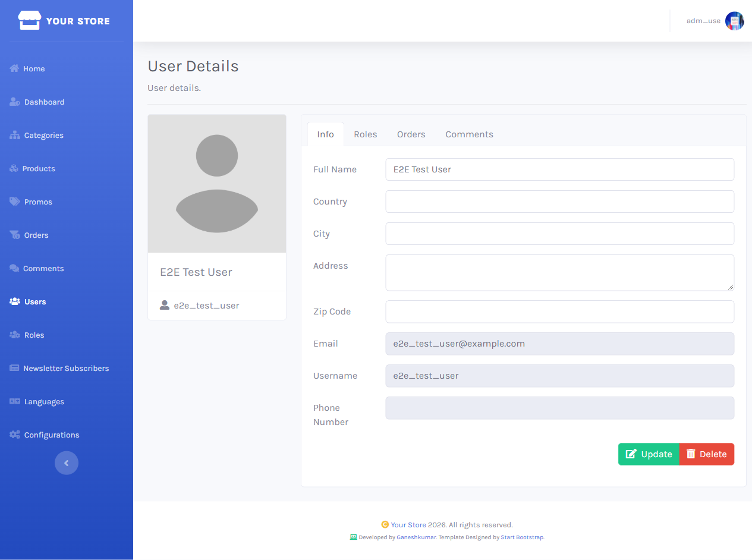Open Newsletter Subscribers in the sidebar
This screenshot has height=560, width=752.
(x=67, y=368)
